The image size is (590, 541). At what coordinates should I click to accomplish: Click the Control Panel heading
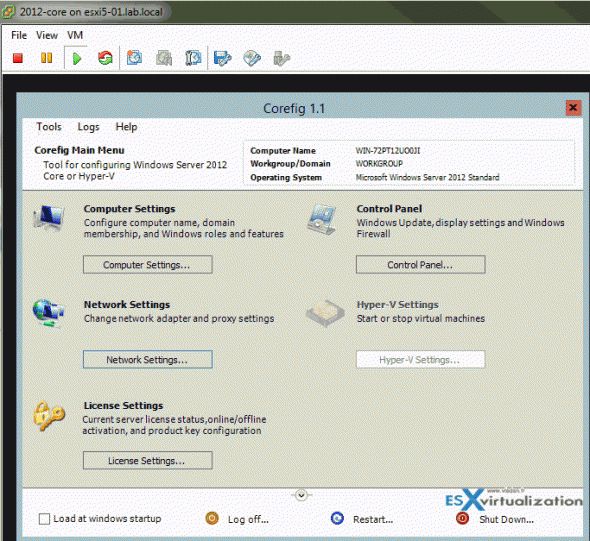click(x=389, y=209)
